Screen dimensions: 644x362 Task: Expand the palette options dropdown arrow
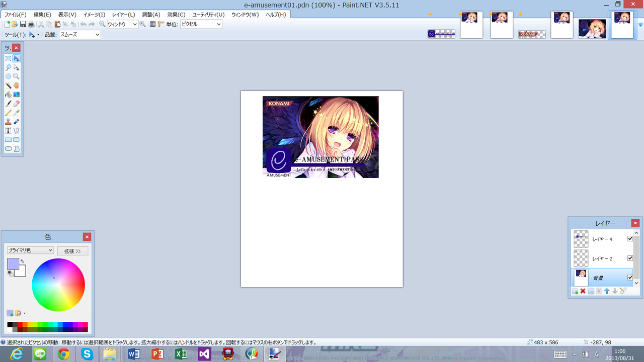25,313
